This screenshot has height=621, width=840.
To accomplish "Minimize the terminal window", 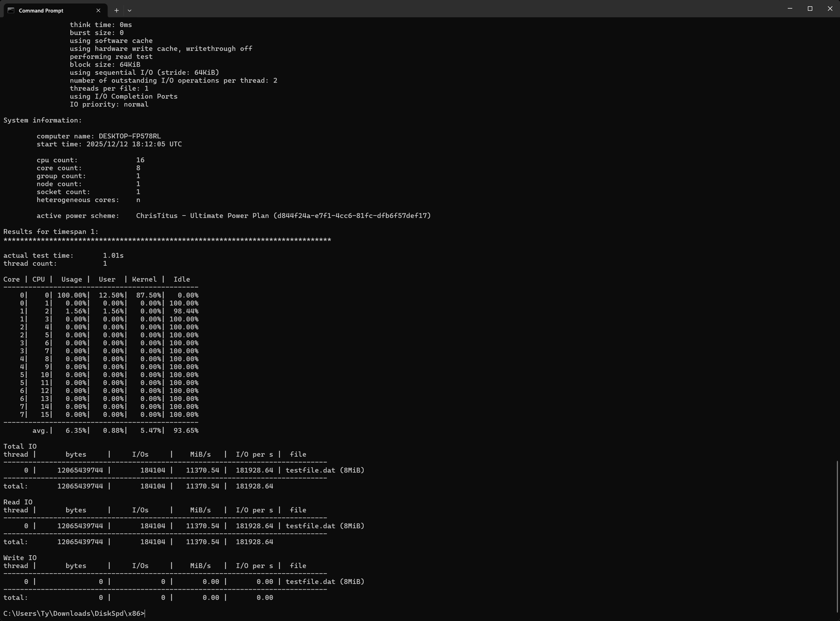I will click(790, 9).
